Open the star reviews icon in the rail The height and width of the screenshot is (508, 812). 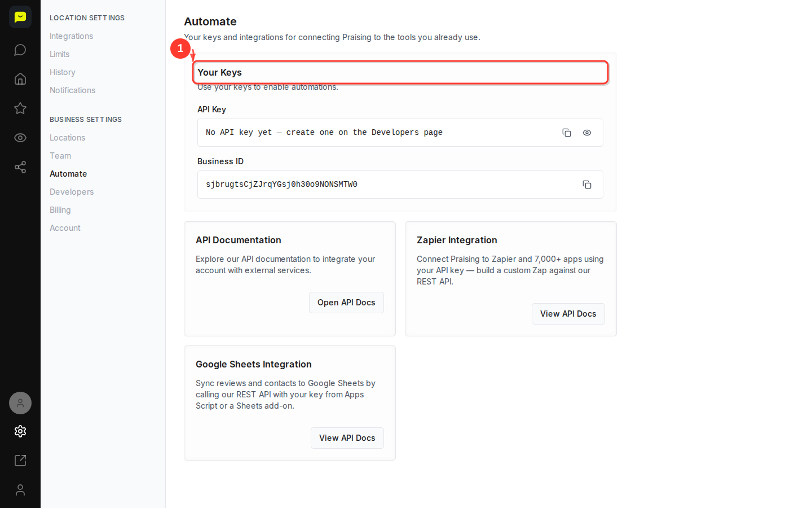(20, 108)
